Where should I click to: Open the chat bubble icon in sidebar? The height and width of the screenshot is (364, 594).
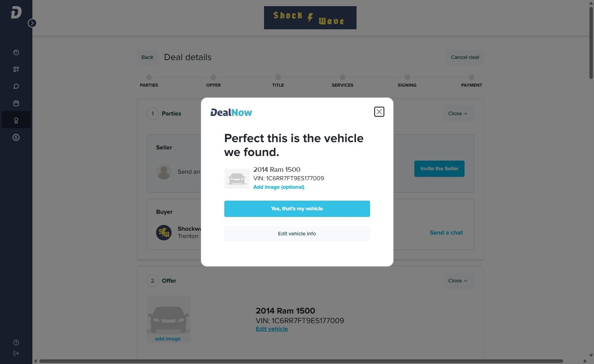pos(16,86)
